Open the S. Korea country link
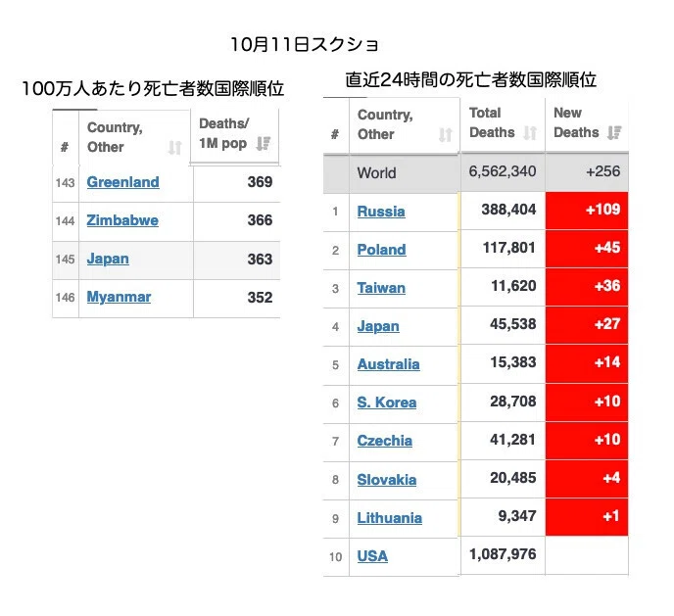 click(x=387, y=403)
